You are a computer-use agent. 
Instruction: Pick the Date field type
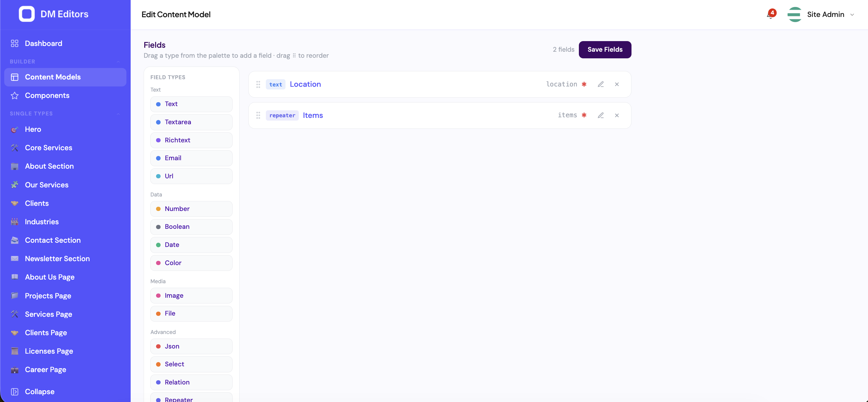click(191, 245)
